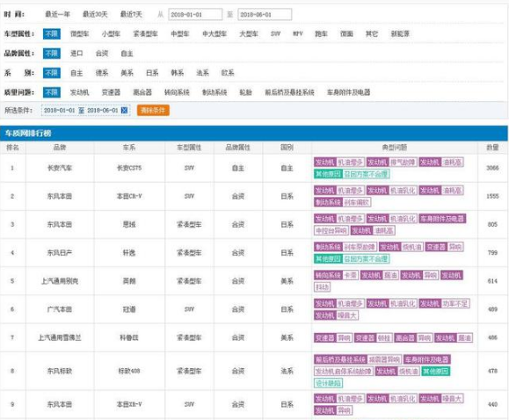
Task: Filter vehicle type by 中大型车
Action: pyautogui.click(x=215, y=33)
